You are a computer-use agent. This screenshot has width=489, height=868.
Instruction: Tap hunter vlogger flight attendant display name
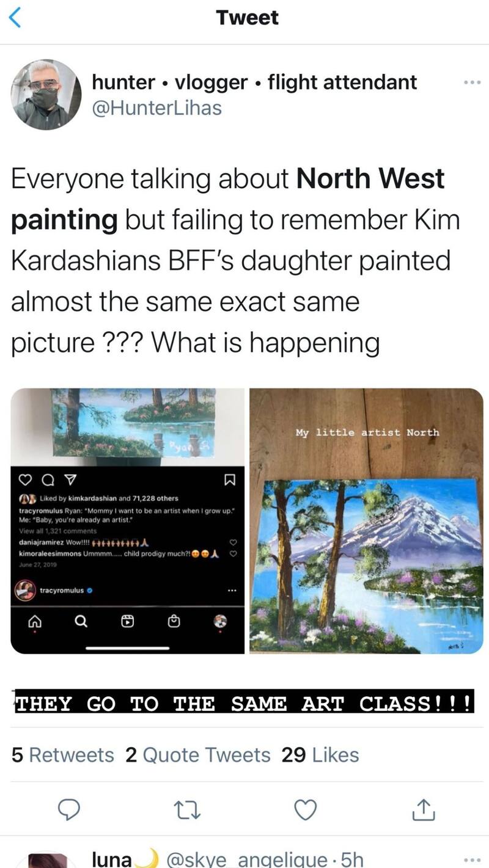[254, 82]
